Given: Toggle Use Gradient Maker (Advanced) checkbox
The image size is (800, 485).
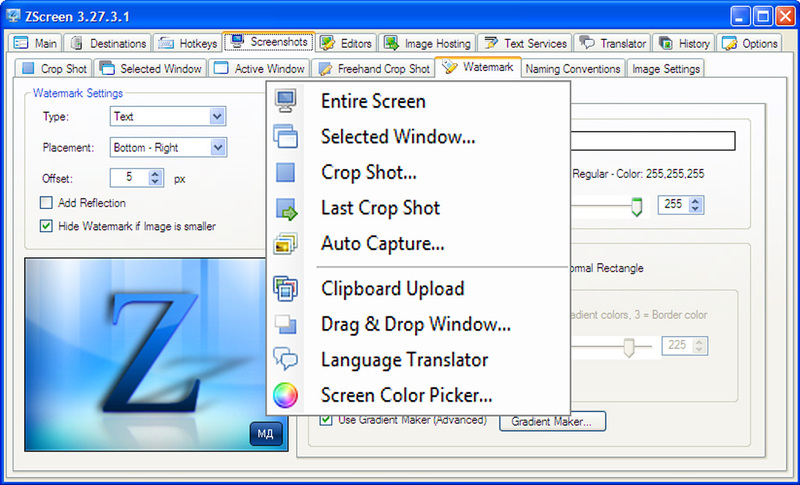Looking at the screenshot, I should click(x=326, y=419).
